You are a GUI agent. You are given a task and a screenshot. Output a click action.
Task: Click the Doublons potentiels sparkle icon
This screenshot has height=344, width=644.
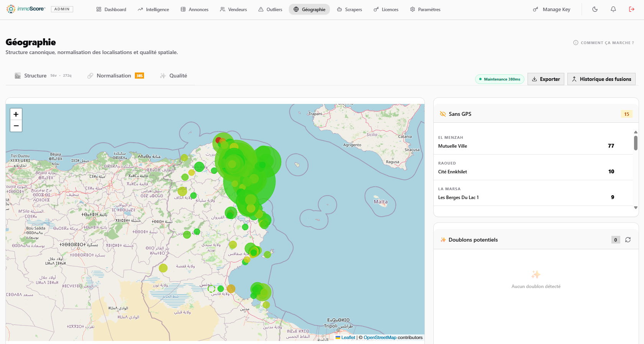click(443, 240)
